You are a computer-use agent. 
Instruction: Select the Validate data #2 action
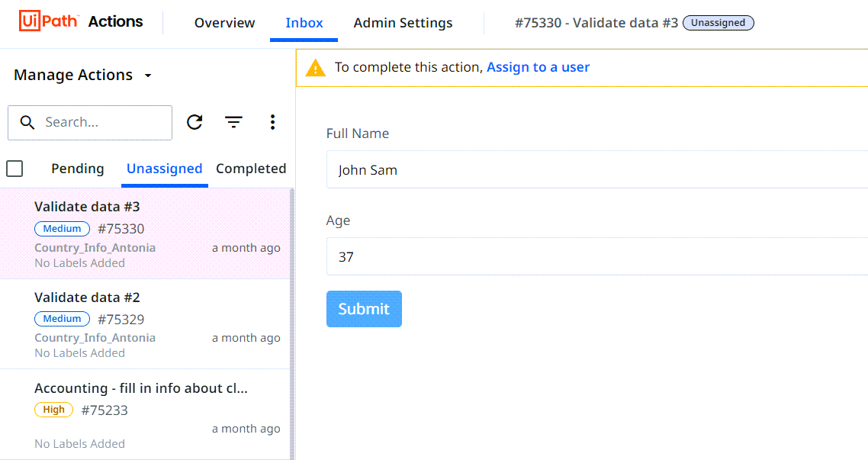coord(144,323)
